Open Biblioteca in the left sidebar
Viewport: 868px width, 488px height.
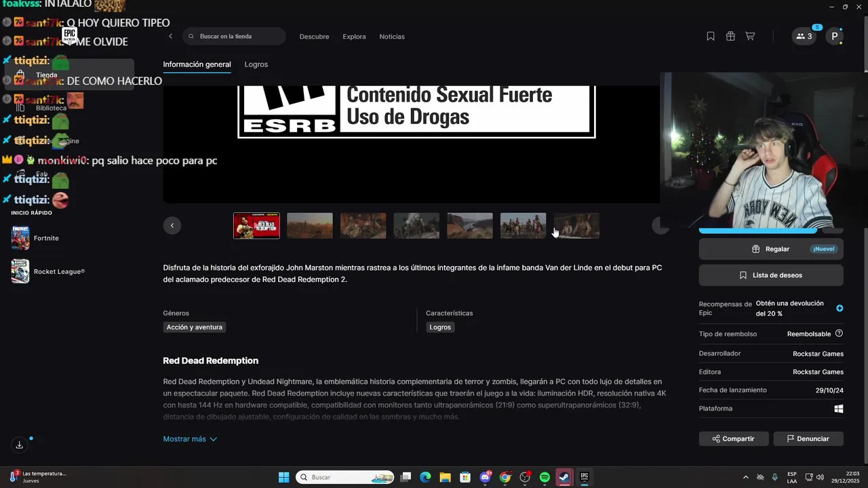point(51,108)
